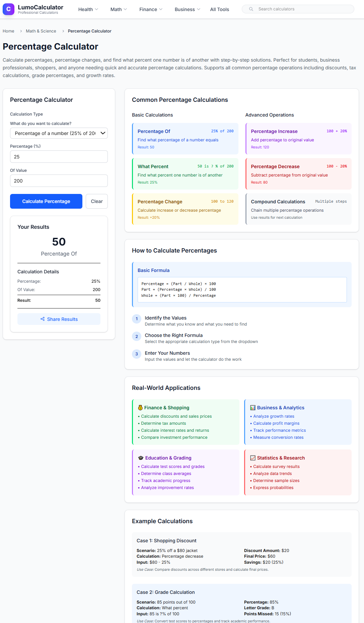Screen dimensions: 364x623
Task: Click step 2 circle for Choose the Right Formula
Action: (137, 336)
